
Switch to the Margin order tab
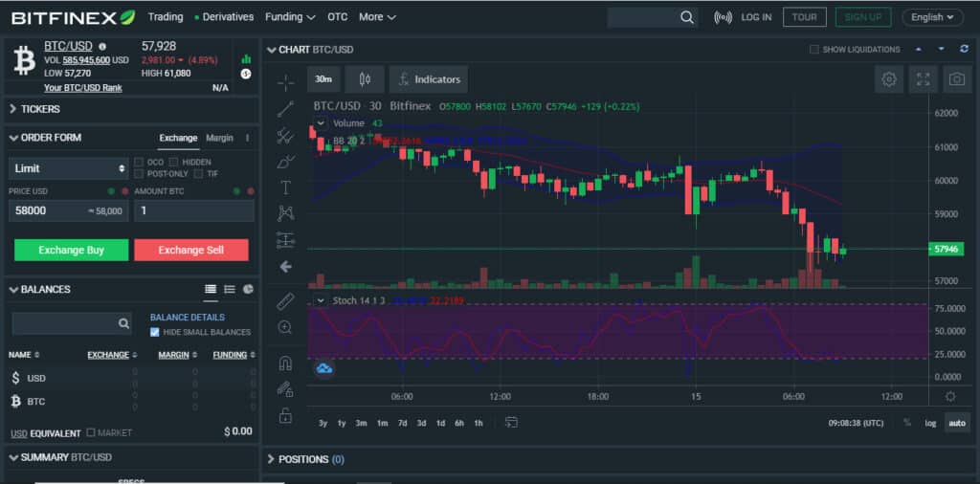pos(219,138)
